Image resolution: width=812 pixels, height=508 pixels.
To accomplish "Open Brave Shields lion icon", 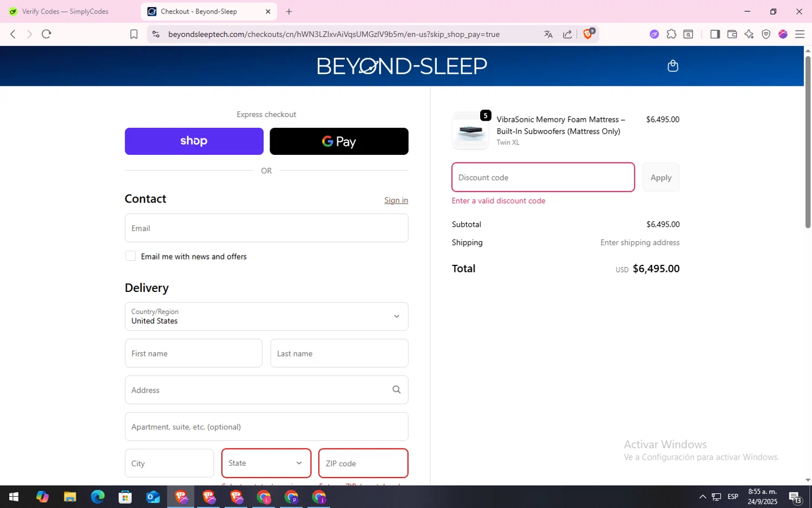I will click(x=588, y=34).
